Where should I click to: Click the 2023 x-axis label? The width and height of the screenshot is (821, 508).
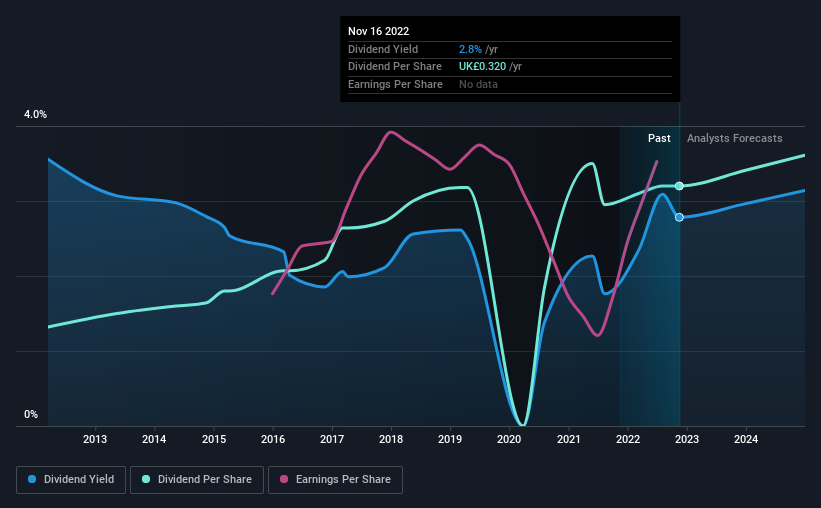686,439
